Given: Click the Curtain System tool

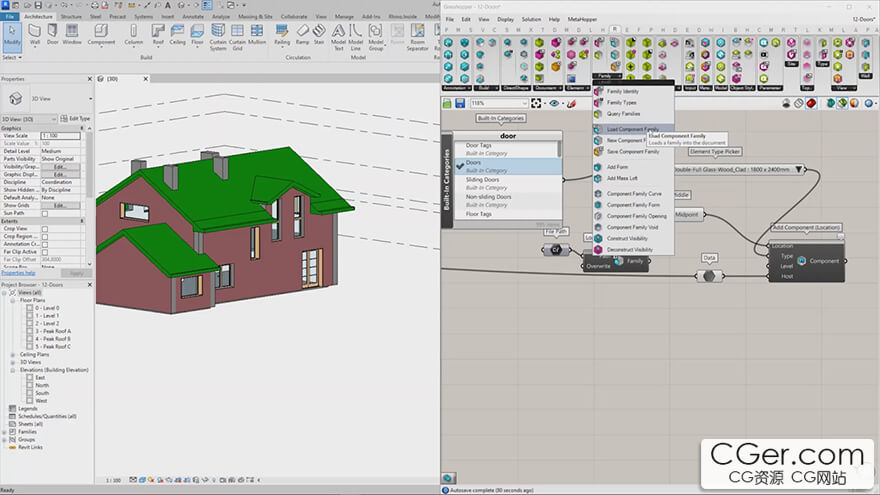Looking at the screenshot, I should [218, 37].
